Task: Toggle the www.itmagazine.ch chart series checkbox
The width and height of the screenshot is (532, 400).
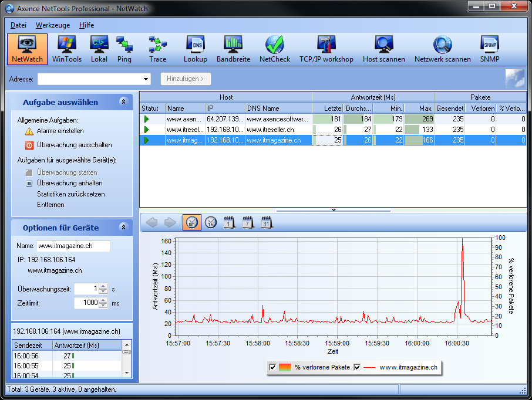Action: click(x=357, y=367)
